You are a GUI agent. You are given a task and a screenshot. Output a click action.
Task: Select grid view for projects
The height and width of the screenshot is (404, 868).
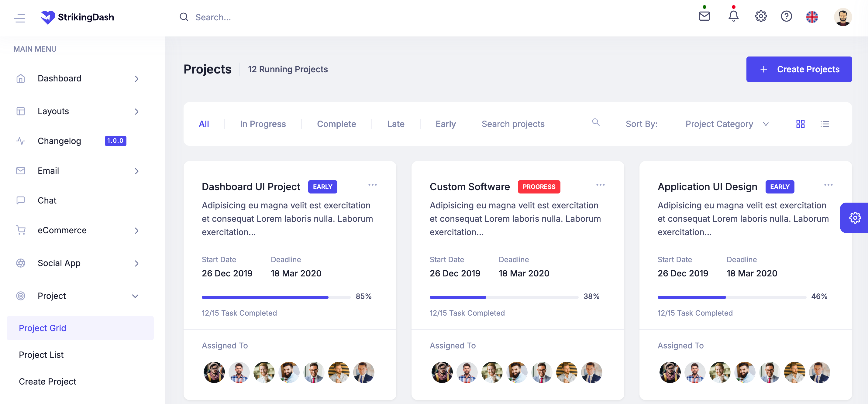click(x=801, y=124)
